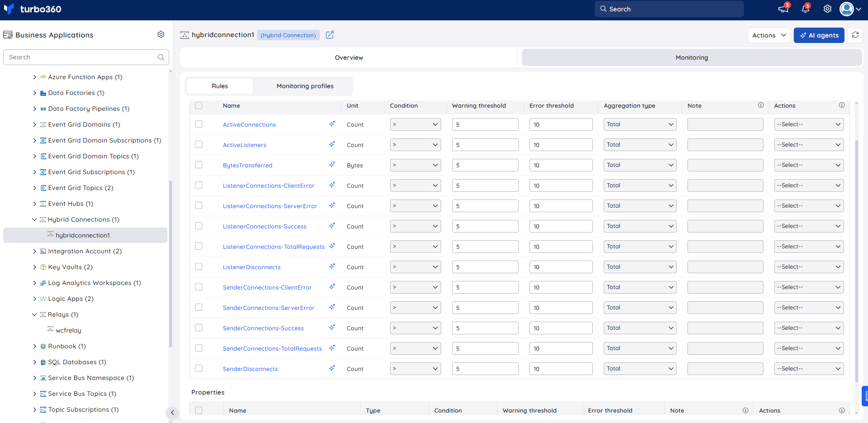
Task: Click AI sparkle icon for SenderConnections-Success
Action: 332,328
